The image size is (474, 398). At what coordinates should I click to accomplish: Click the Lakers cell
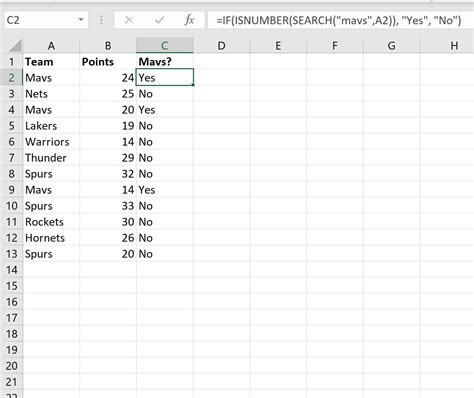[x=51, y=126]
